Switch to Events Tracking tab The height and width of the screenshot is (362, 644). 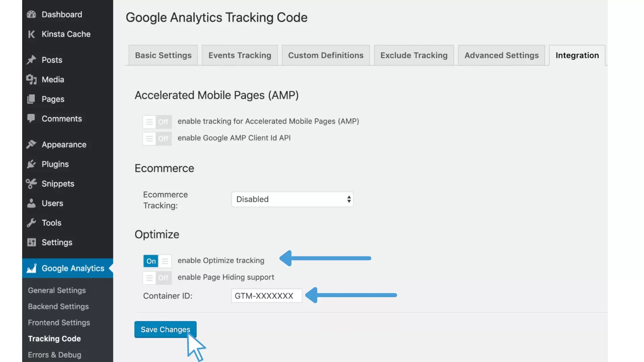239,55
